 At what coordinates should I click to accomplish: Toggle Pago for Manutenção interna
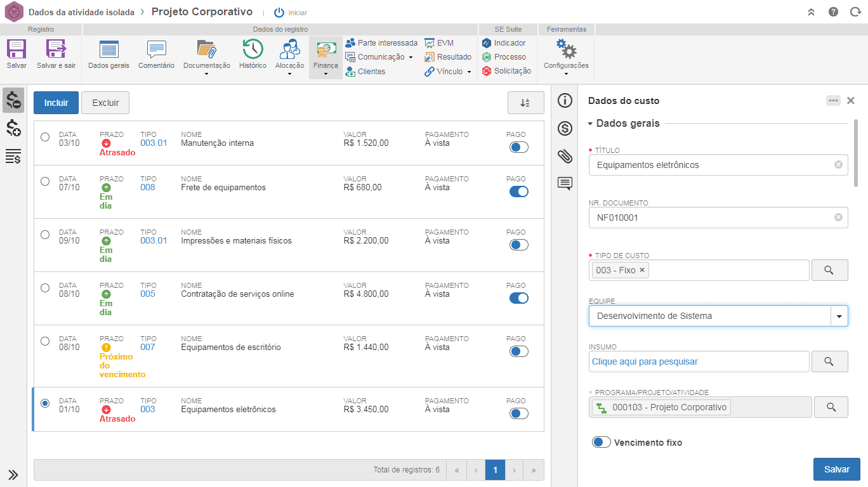(519, 147)
